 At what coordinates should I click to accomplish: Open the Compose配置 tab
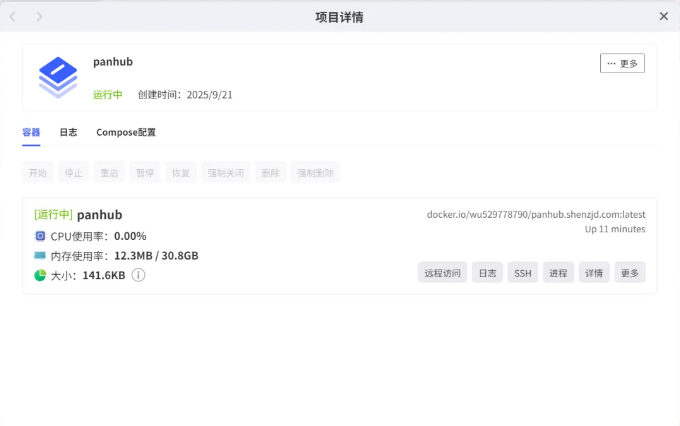tap(126, 132)
